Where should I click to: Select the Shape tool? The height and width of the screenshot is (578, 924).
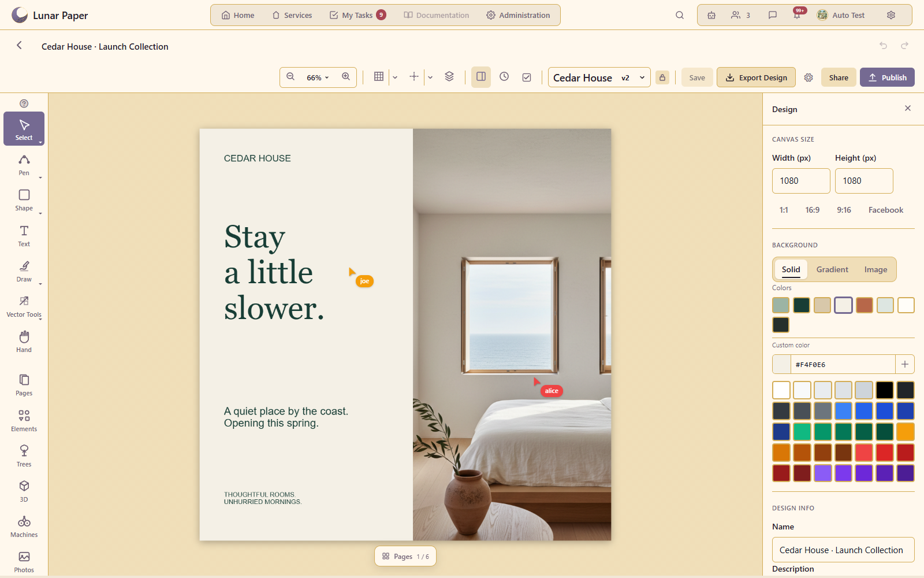click(x=24, y=200)
